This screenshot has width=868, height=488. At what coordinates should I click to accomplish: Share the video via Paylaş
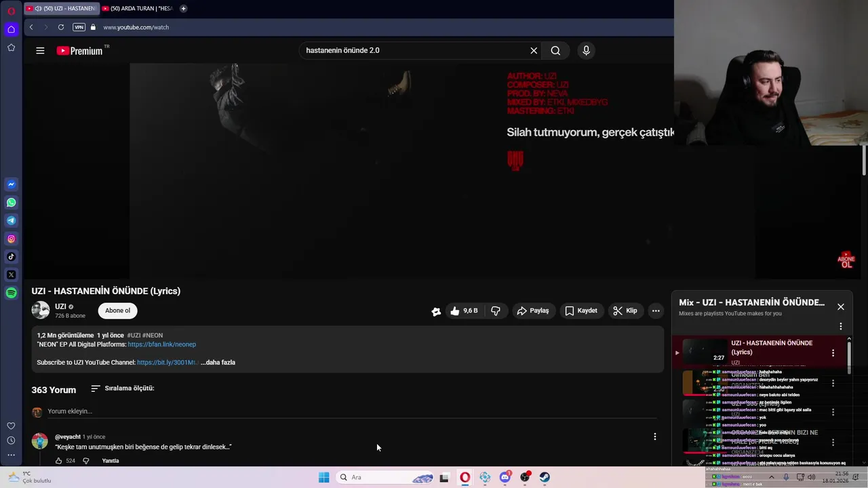tap(532, 310)
